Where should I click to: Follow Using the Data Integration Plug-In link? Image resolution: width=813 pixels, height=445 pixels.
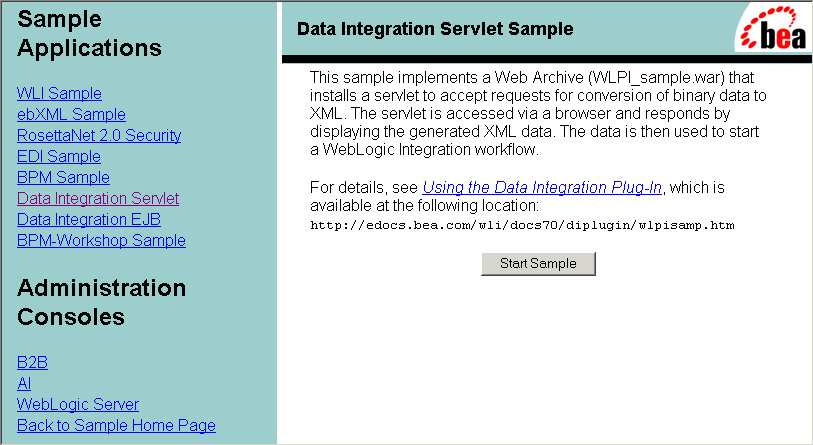pyautogui.click(x=542, y=187)
